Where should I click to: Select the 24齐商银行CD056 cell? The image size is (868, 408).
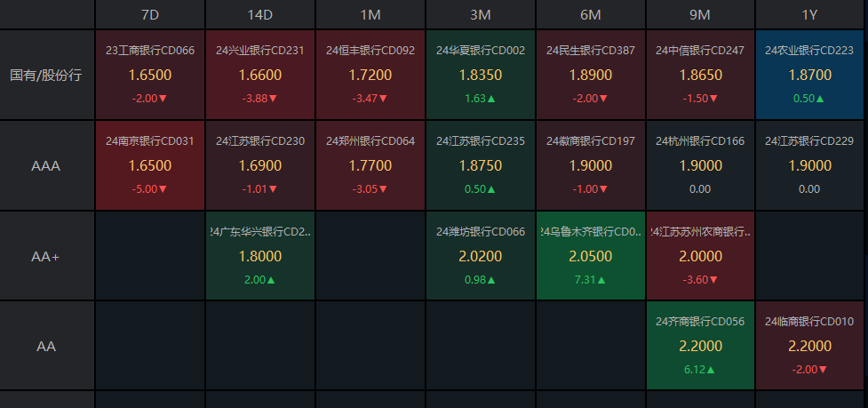[700, 345]
